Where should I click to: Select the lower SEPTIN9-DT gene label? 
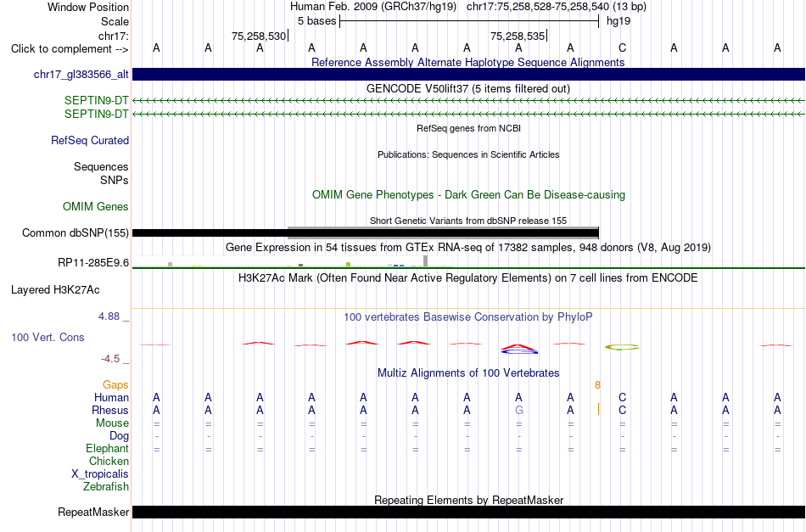[96, 114]
